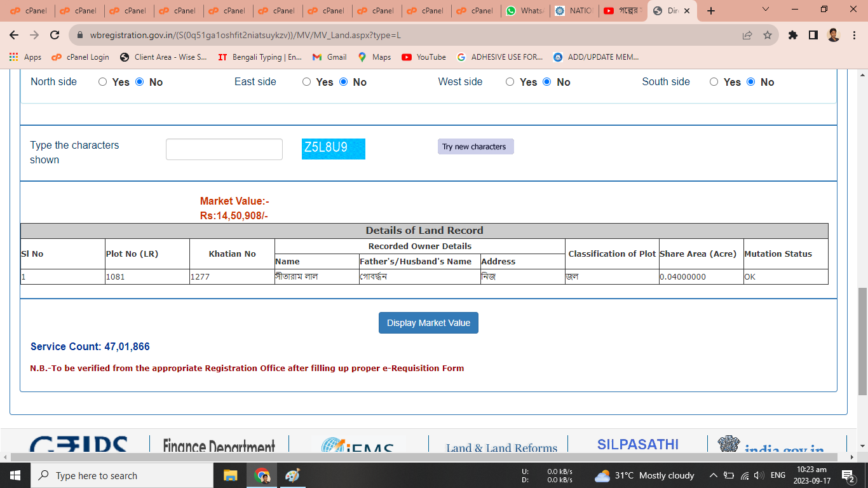868x488 pixels.
Task: Click Try new characters button
Action: [475, 147]
